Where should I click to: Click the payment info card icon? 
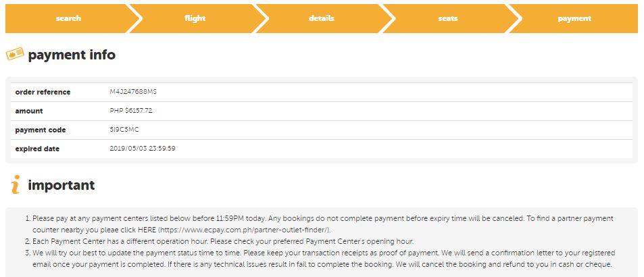pyautogui.click(x=15, y=54)
